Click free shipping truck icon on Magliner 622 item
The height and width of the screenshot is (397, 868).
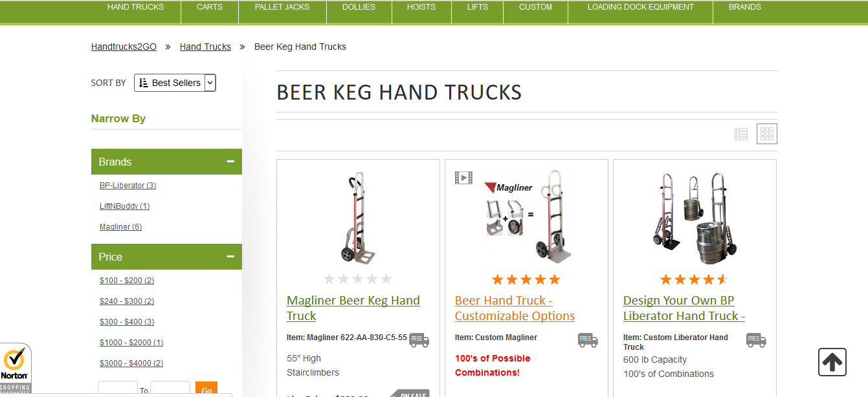click(419, 339)
